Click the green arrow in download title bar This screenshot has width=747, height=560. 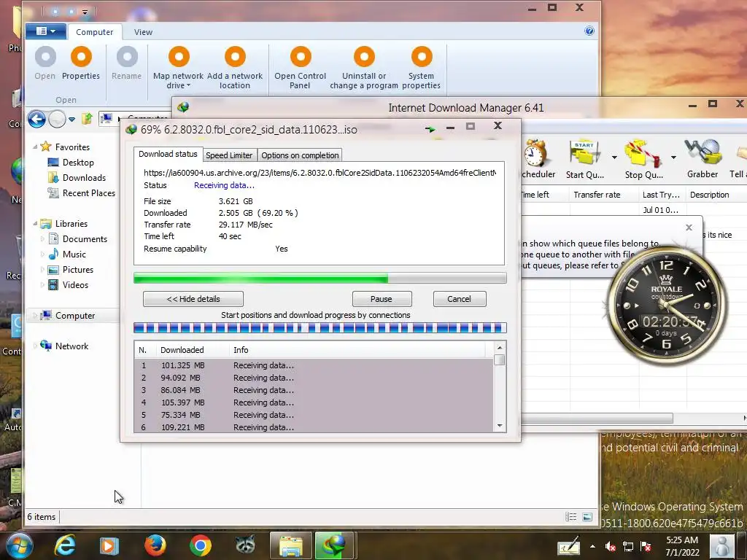point(430,128)
